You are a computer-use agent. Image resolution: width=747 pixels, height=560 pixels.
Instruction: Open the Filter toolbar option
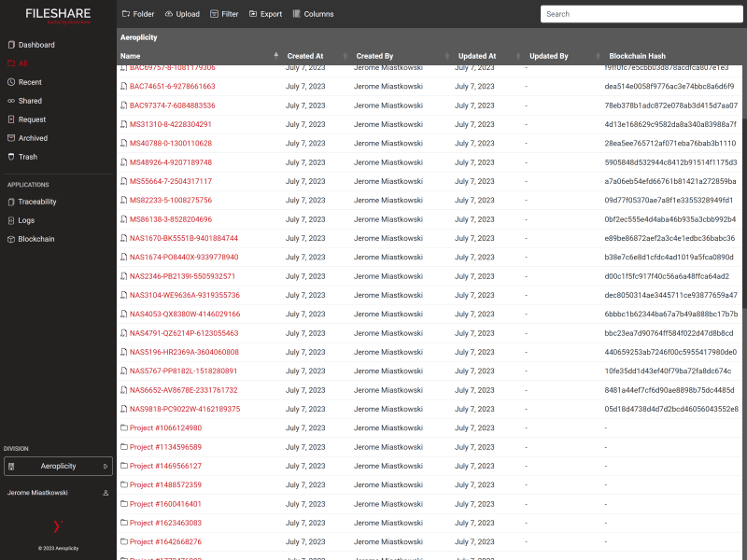point(224,14)
